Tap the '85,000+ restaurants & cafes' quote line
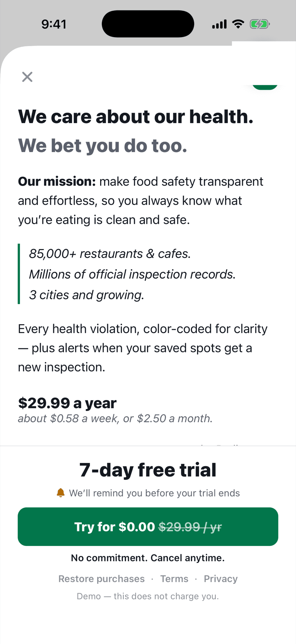The image size is (296, 644). 110,254
